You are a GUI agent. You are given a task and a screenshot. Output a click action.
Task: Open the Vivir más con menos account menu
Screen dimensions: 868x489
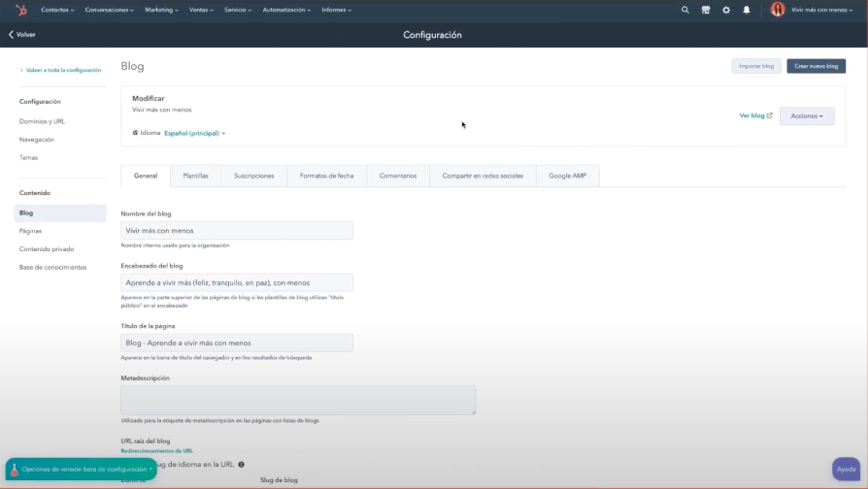click(821, 10)
